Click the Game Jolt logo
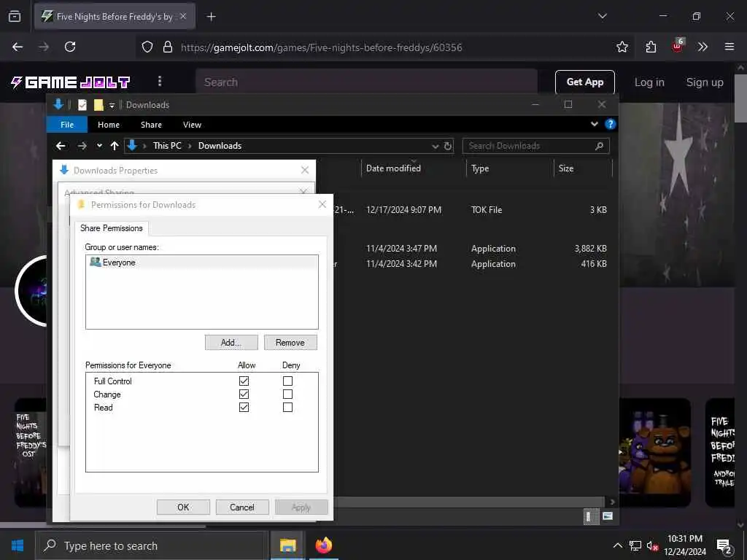This screenshot has width=747, height=560. [x=70, y=82]
